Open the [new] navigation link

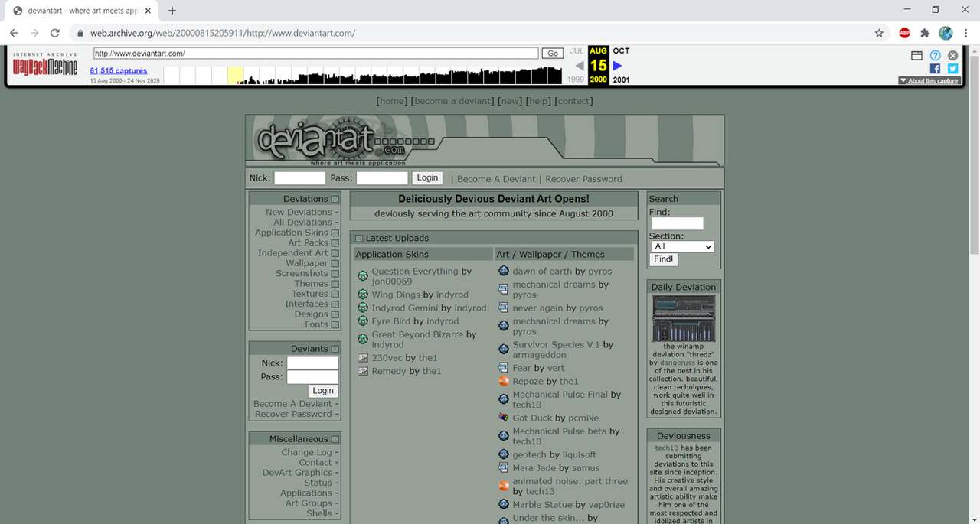(x=510, y=101)
